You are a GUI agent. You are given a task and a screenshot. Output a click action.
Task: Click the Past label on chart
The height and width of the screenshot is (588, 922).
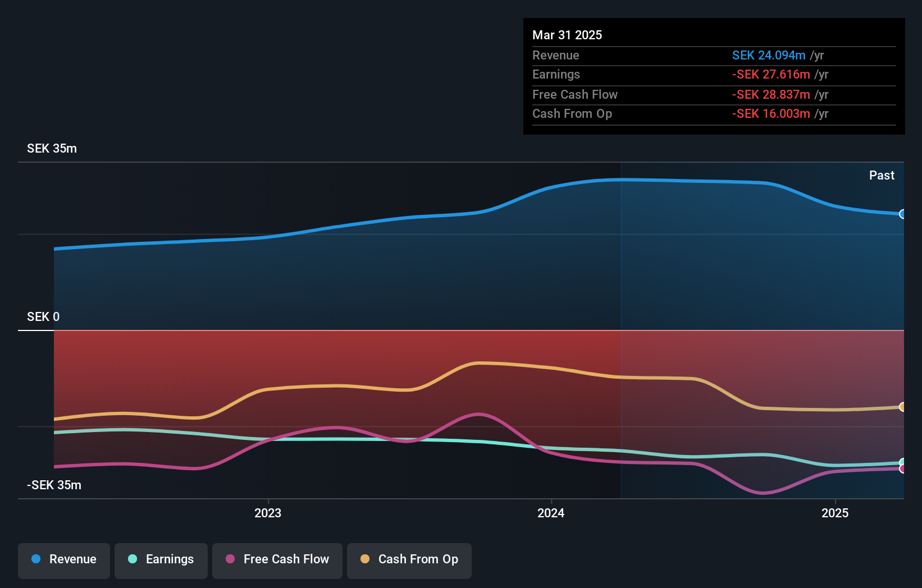point(882,175)
